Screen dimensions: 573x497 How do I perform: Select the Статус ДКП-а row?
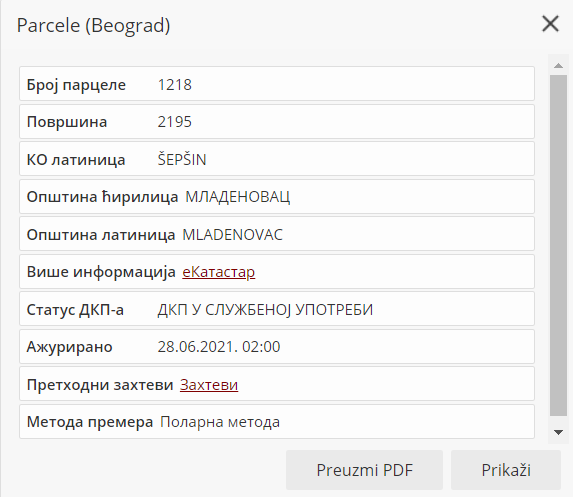pyautogui.click(x=277, y=309)
